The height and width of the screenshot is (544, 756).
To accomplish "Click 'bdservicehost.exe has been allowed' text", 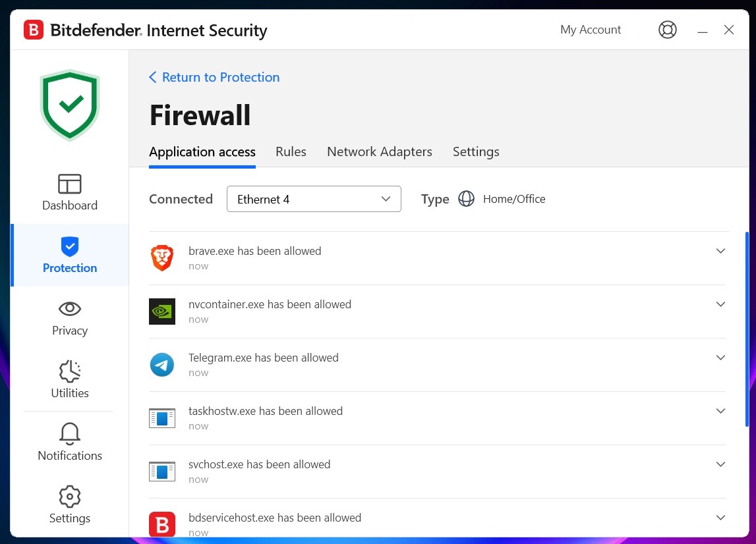I will coord(274,518).
